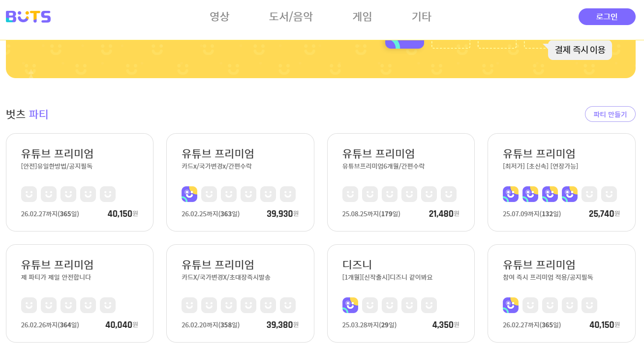Click last empty slot in 참여 즉시 프리미엄 card

[x=589, y=305]
